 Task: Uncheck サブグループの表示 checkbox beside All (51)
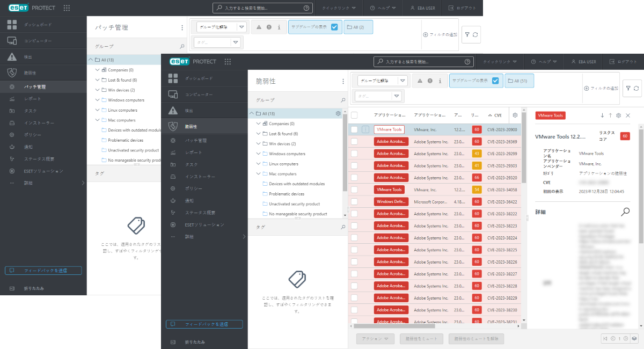click(495, 81)
